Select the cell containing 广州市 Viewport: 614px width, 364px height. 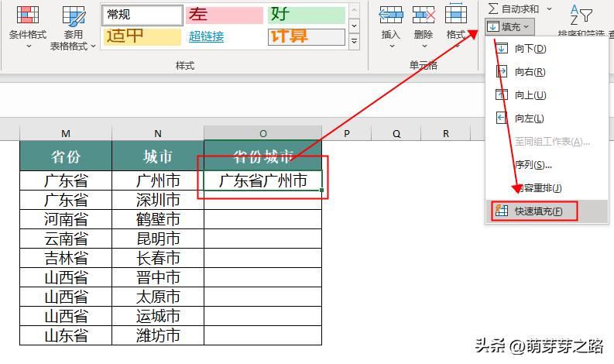click(158, 180)
